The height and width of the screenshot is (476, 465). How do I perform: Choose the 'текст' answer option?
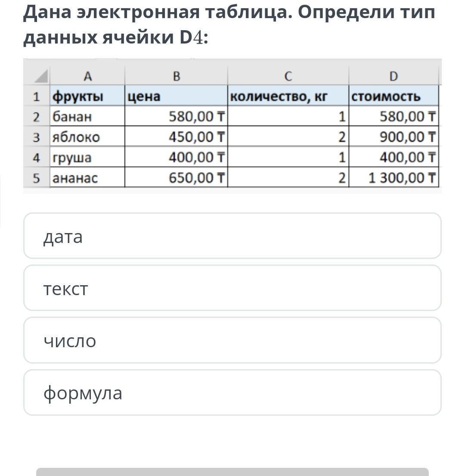point(232,288)
